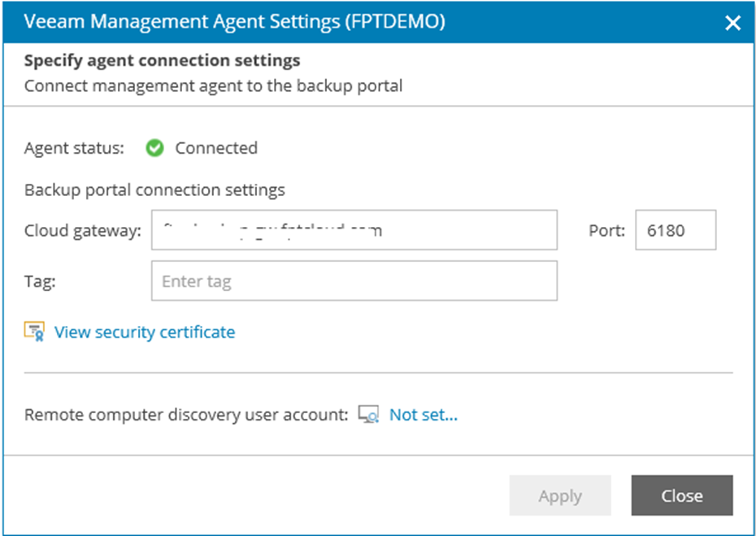Focus the Cloud gateway address field
756x536 pixels.
click(354, 230)
